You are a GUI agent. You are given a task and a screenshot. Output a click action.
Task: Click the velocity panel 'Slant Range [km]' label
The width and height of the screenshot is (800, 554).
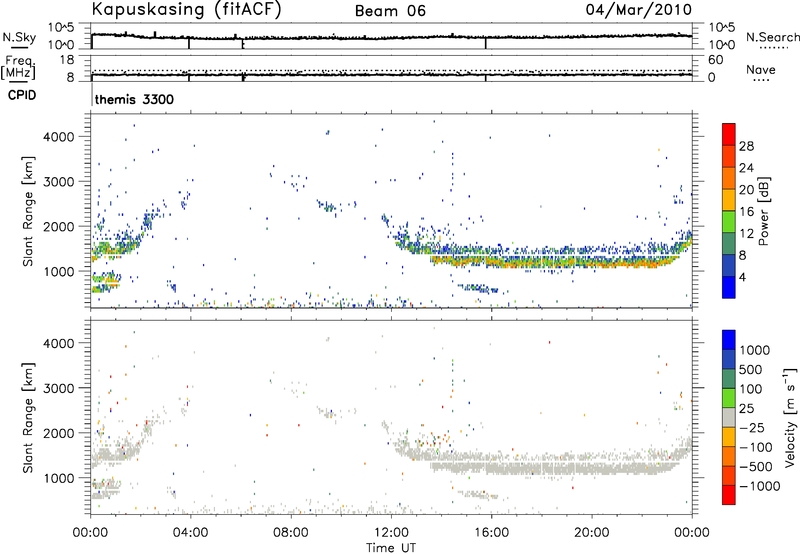[28, 417]
